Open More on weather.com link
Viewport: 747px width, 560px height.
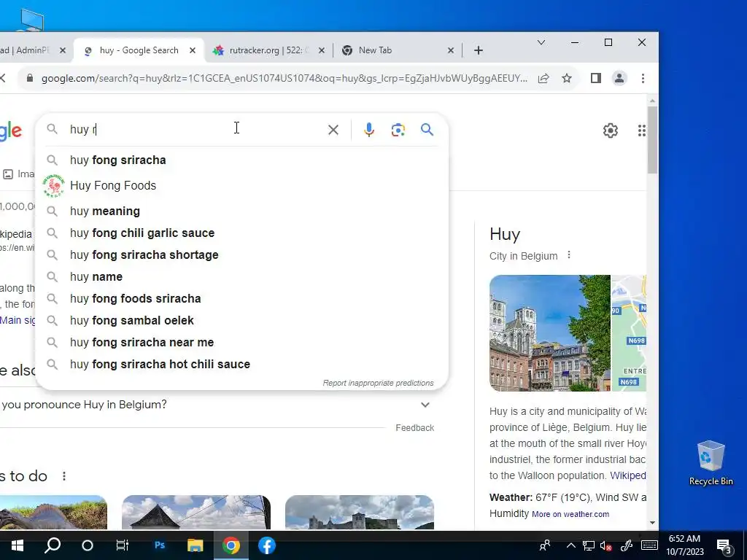(570, 514)
